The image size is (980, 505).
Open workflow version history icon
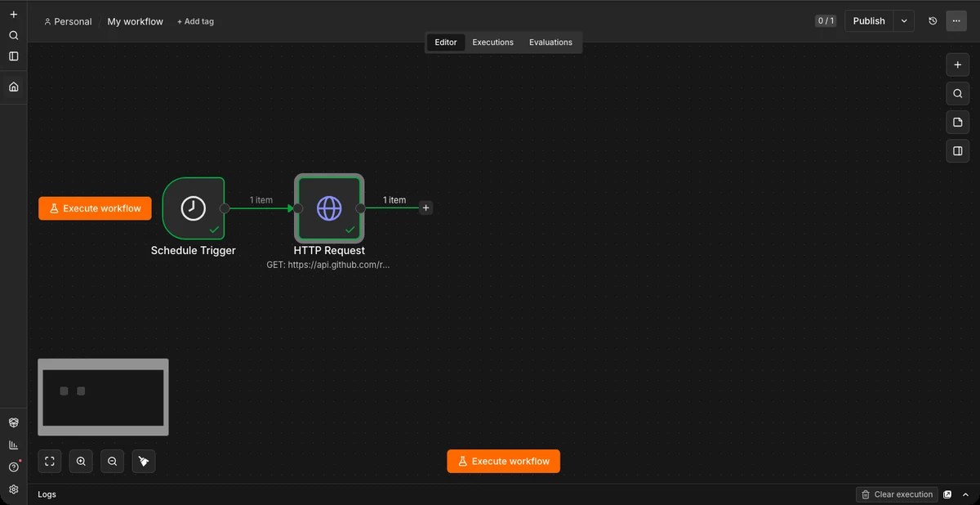(x=933, y=21)
